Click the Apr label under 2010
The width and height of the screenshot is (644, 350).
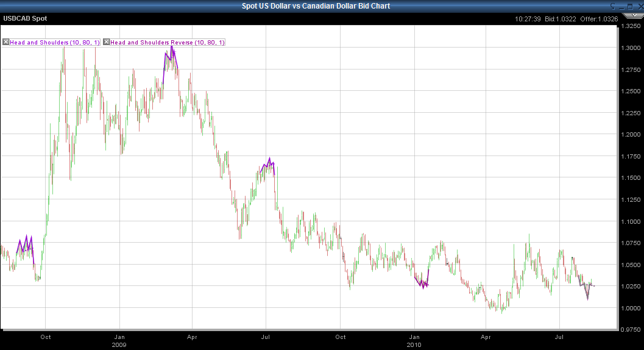point(486,337)
